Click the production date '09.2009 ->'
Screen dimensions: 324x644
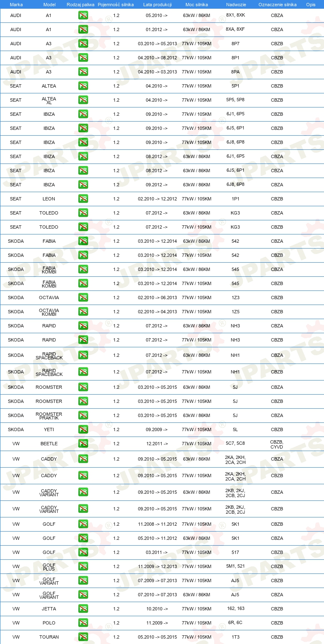157,429
